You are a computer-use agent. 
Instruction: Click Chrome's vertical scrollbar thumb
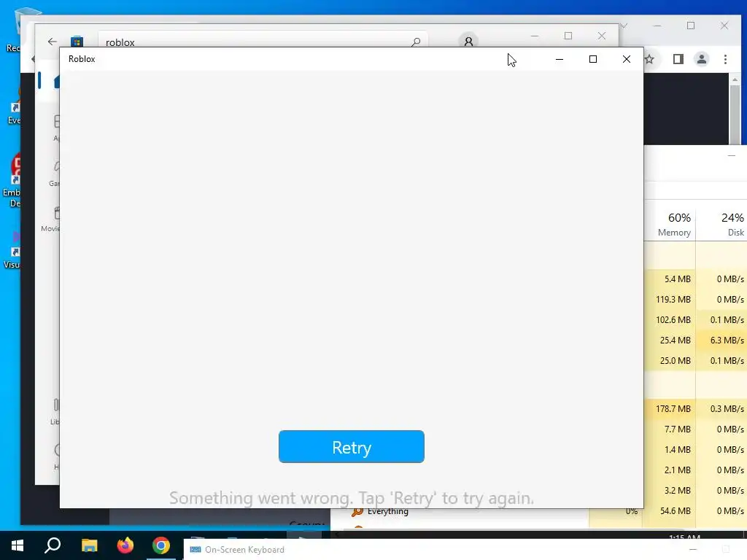click(735, 114)
